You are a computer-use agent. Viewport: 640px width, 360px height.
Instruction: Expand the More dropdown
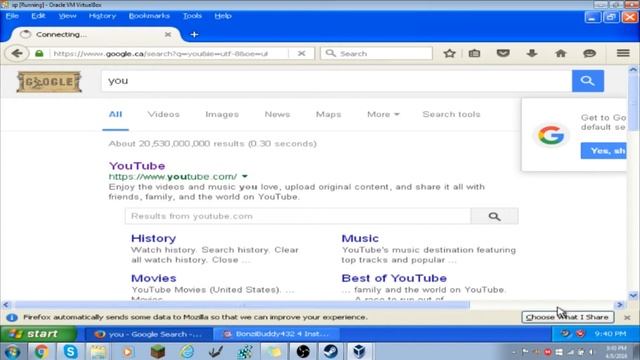coord(383,114)
